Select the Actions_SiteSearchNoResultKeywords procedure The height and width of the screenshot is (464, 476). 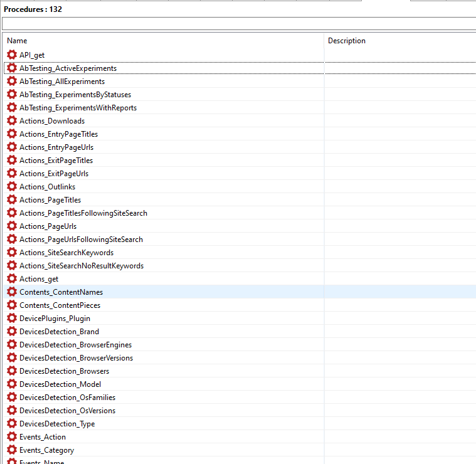pos(81,266)
